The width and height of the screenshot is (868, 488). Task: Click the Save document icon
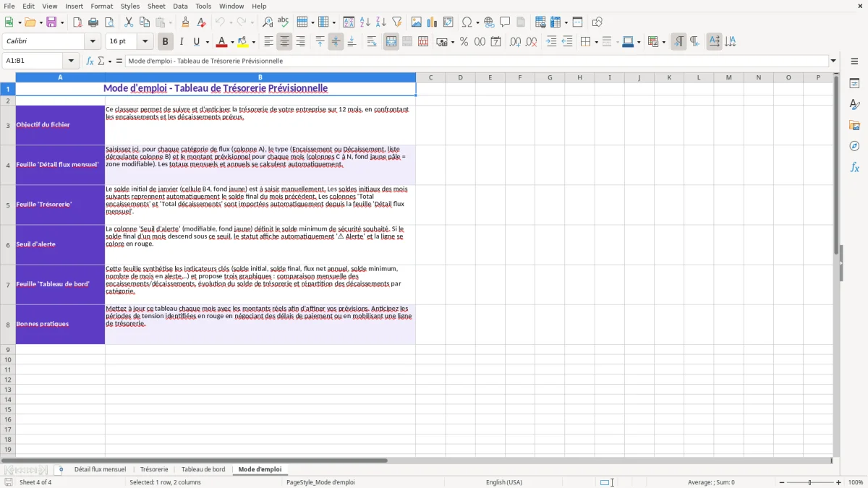click(x=51, y=22)
